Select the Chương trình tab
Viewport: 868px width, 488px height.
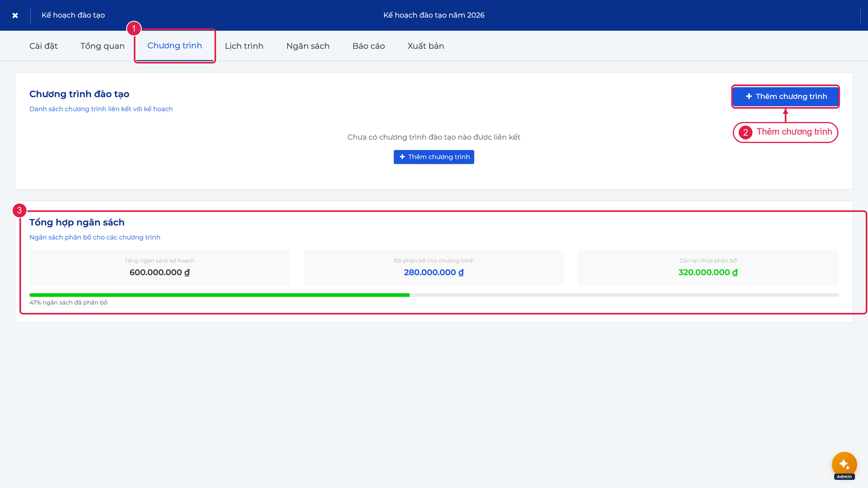click(x=175, y=46)
